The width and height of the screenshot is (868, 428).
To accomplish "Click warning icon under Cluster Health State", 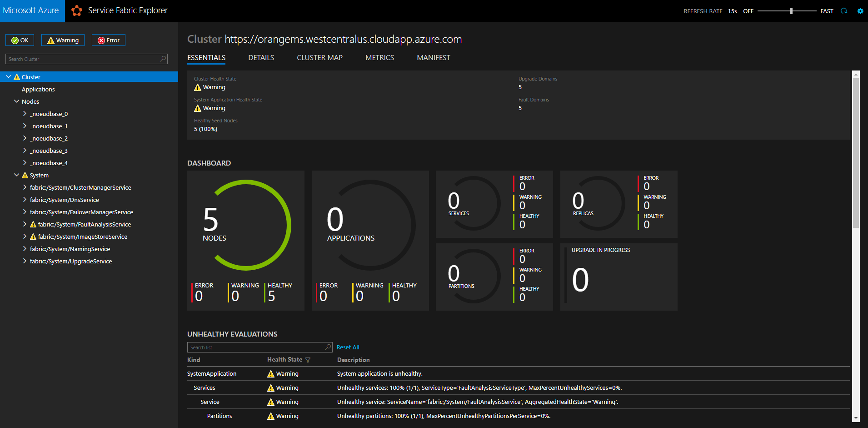I will tap(198, 87).
